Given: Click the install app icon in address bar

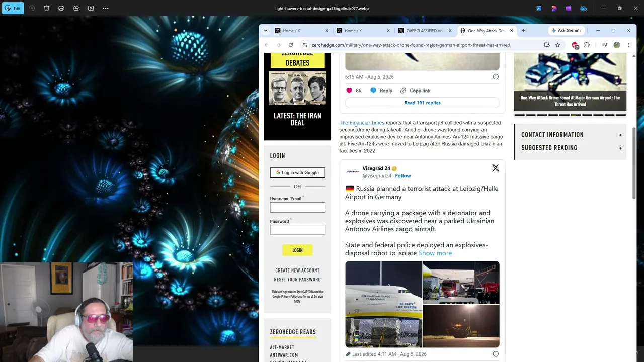Looking at the screenshot, I should (x=547, y=45).
